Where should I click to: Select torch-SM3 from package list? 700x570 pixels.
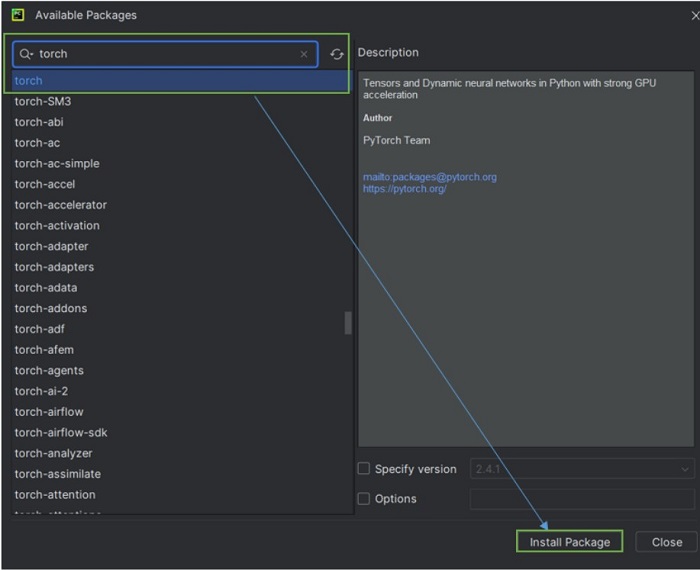[43, 101]
